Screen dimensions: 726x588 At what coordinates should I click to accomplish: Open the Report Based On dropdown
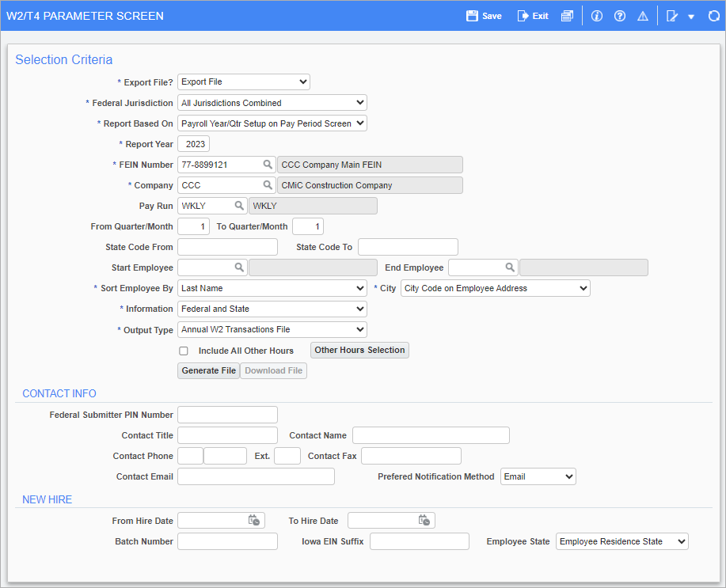(x=272, y=123)
